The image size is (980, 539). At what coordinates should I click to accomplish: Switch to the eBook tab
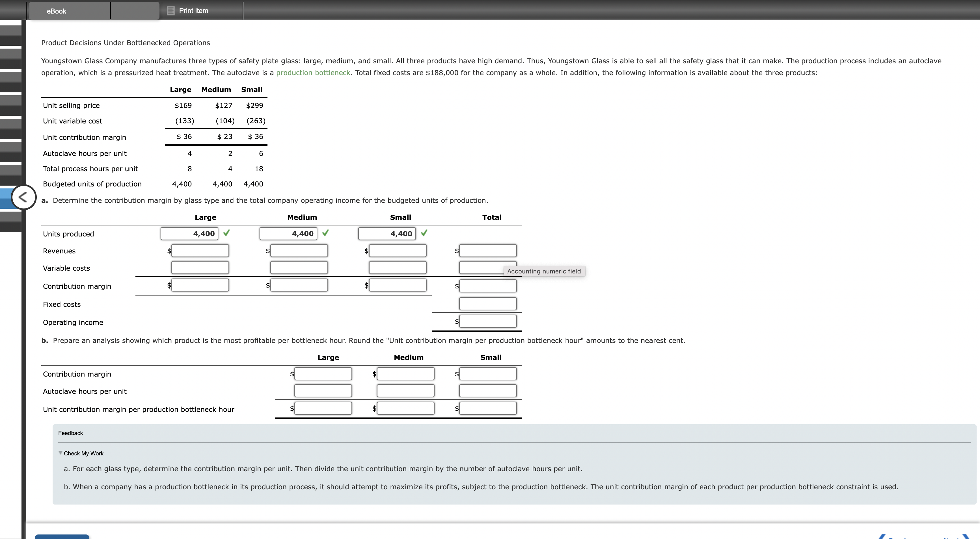[56, 11]
